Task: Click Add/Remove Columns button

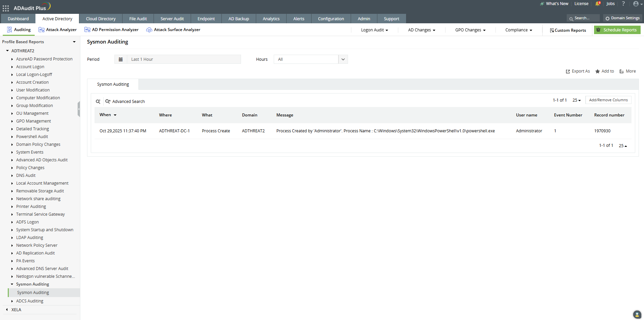Action: tap(608, 100)
